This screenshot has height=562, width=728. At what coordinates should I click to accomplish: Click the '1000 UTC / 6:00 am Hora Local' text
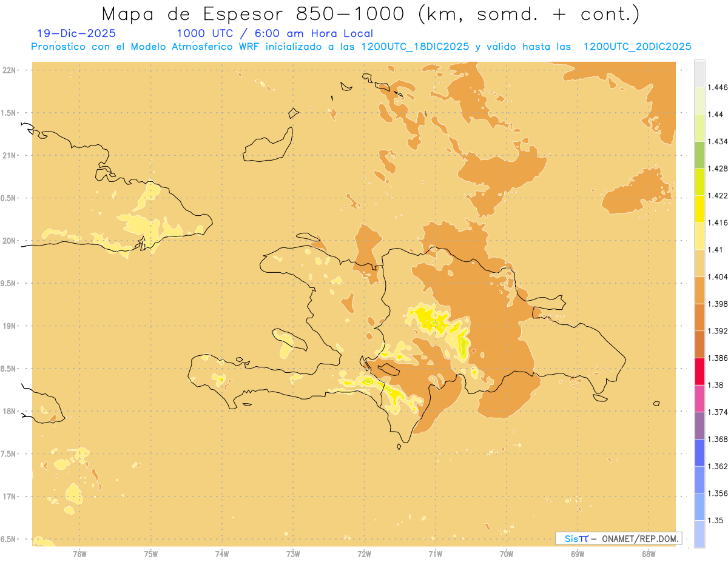point(275,34)
